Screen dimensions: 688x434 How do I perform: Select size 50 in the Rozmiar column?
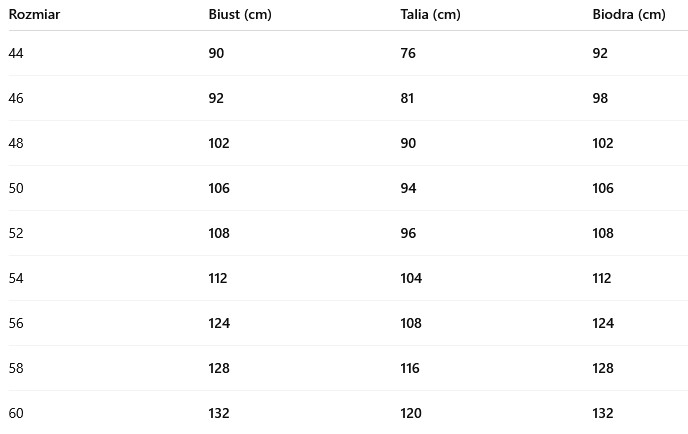pos(16,188)
